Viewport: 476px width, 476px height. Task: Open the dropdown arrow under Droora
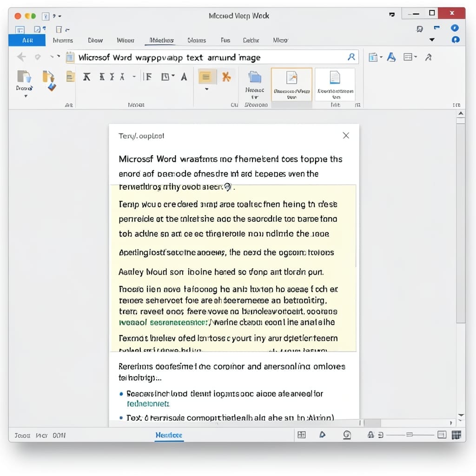pos(26,96)
